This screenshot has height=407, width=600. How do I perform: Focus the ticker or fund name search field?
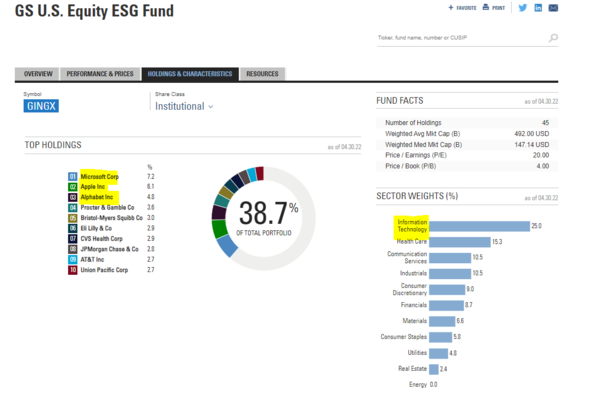coord(460,39)
